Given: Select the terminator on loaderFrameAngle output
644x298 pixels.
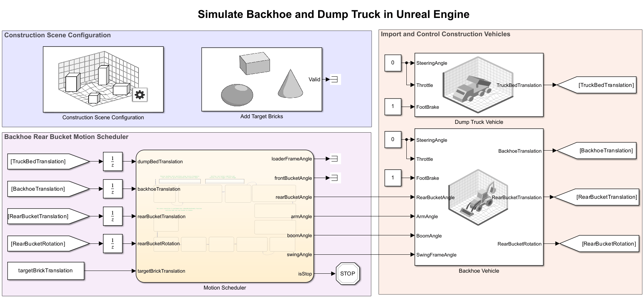Looking at the screenshot, I should (334, 159).
